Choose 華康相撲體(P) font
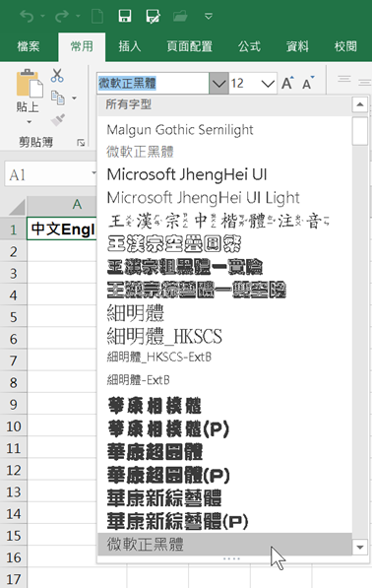This screenshot has height=588, width=372. [224, 429]
